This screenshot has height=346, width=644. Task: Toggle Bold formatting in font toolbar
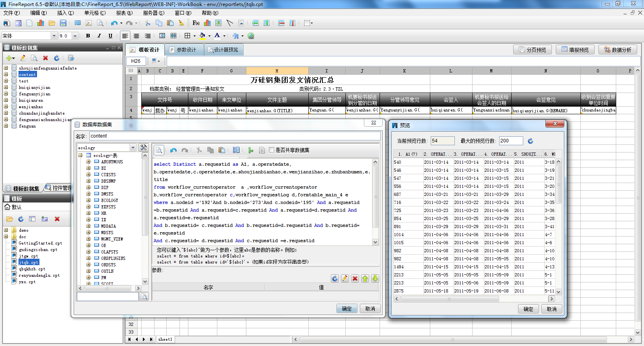[x=88, y=36]
